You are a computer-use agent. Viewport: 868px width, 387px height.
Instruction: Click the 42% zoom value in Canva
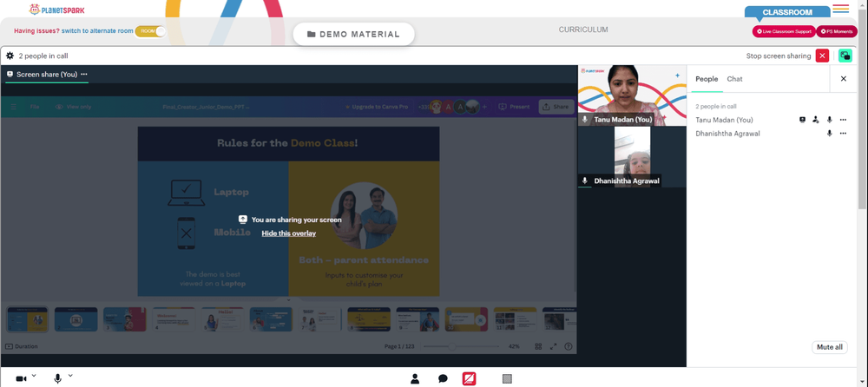click(514, 346)
